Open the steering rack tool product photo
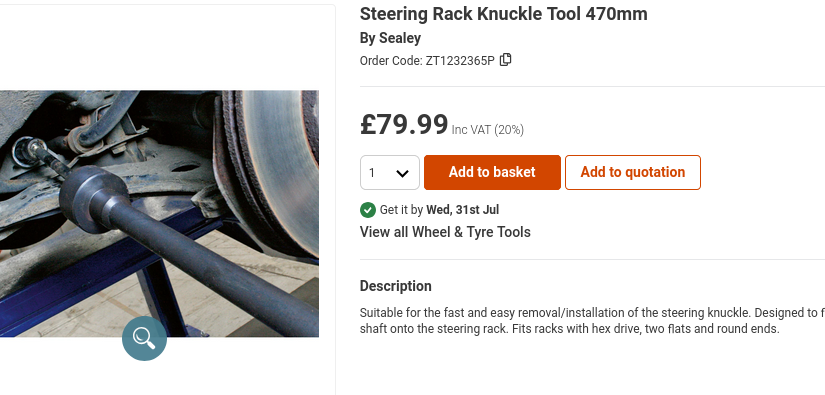Viewport: 825px width, 395px height. (x=159, y=214)
